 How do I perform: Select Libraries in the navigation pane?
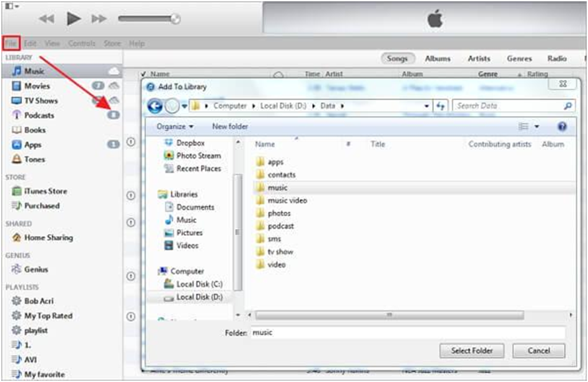[x=178, y=194]
